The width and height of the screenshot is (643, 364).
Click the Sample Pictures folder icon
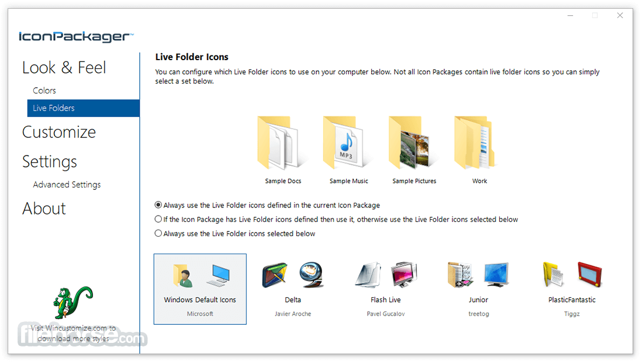pyautogui.click(x=413, y=143)
